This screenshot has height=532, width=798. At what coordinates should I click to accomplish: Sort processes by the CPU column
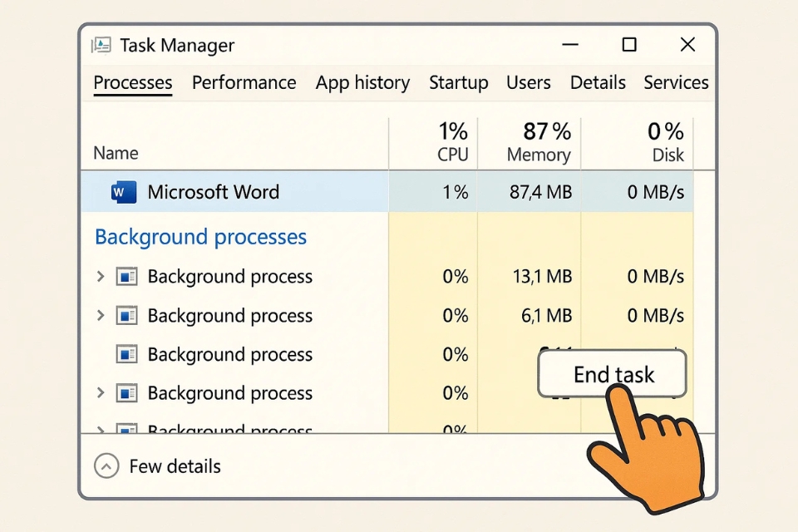[x=452, y=141]
